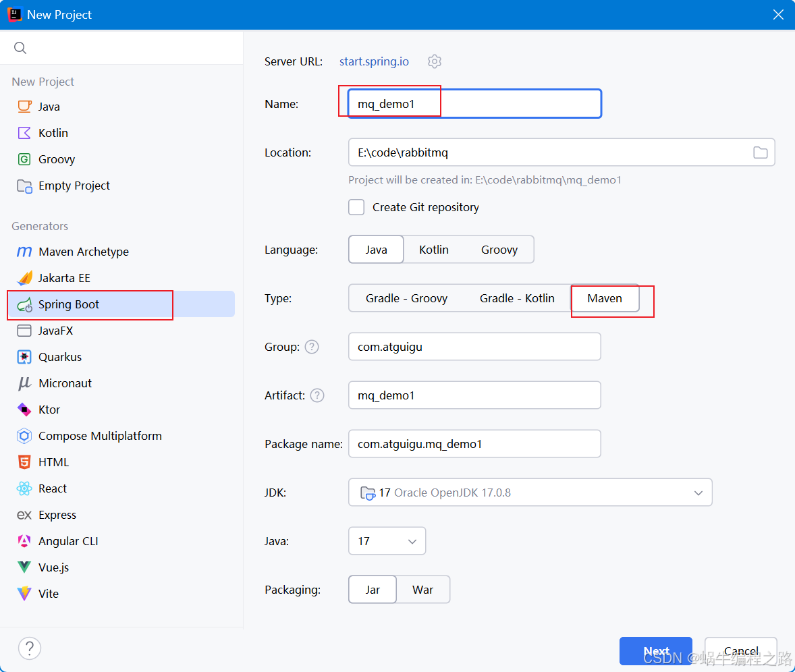The height and width of the screenshot is (672, 795).
Task: Choose Gradle - Kotlin build type
Action: (x=517, y=298)
